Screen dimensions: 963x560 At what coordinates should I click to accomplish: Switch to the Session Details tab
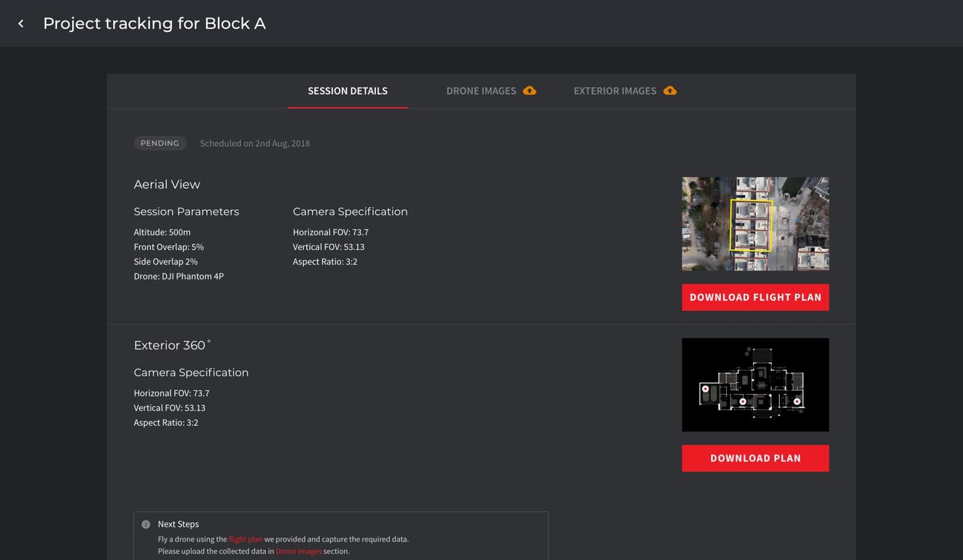348,91
